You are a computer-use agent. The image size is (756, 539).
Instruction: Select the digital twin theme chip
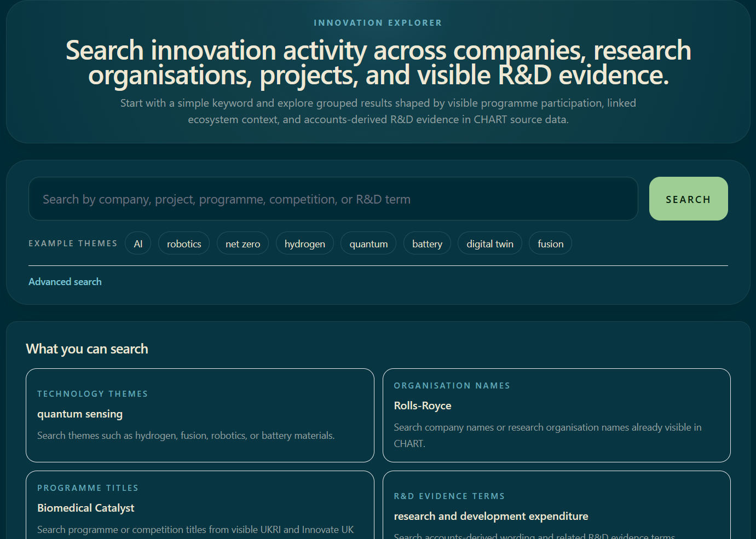tap(490, 244)
